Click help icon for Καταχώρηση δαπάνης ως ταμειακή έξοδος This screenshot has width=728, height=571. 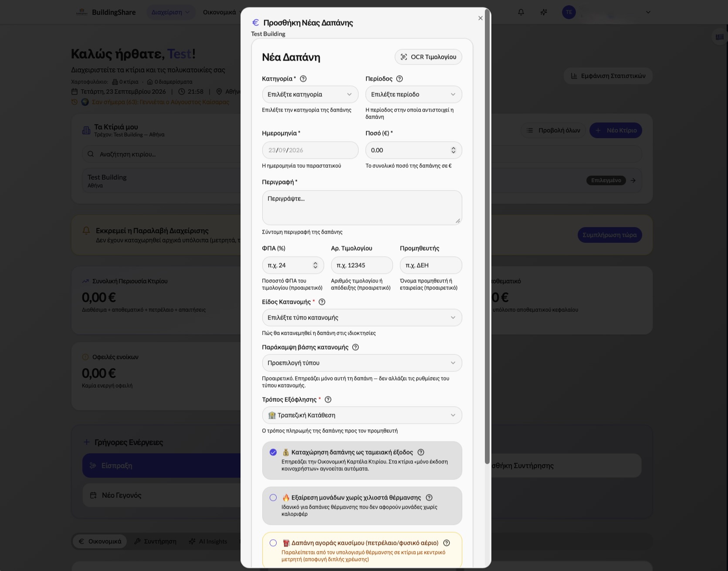[x=421, y=452]
